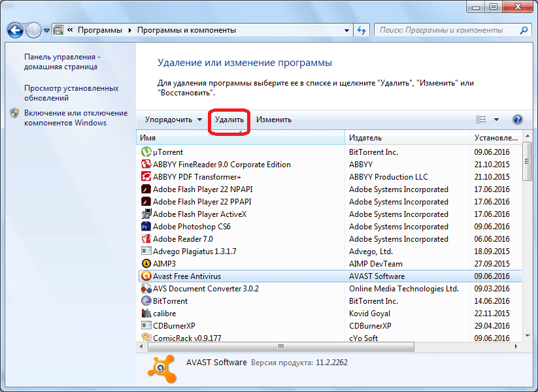Click the Adobe Flash Player ActiveX icon
This screenshot has height=392, width=538.
pos(146,214)
